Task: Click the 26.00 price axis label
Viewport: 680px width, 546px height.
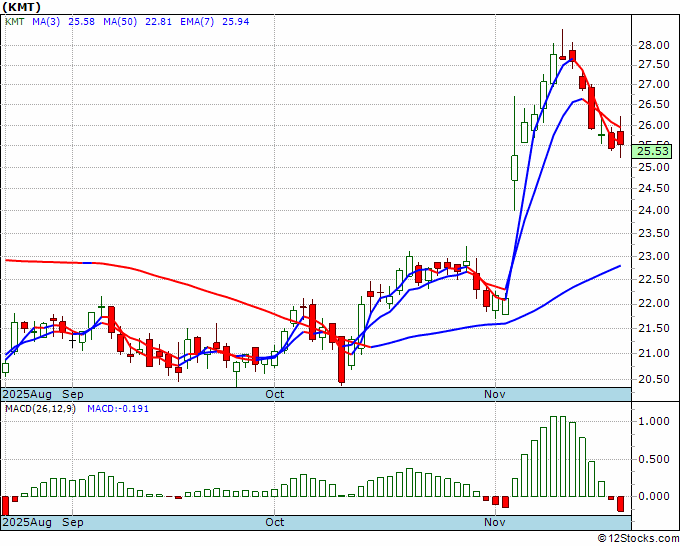Action: (x=654, y=126)
